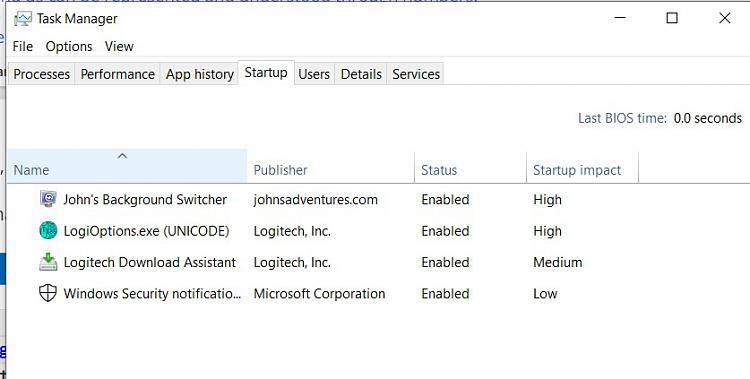This screenshot has width=750, height=379.
Task: Click the Task Manager title bar icon
Action: 22,19
